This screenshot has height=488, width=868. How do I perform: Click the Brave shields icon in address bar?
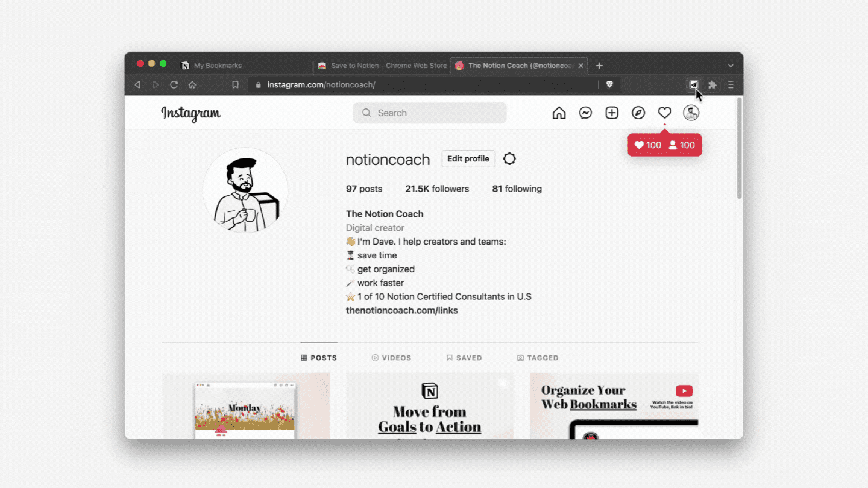609,85
